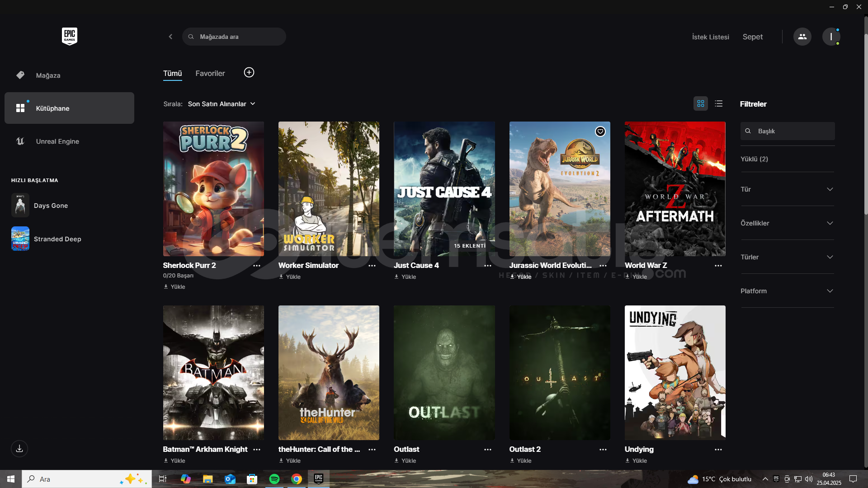Open Spotify from the taskbar
The image size is (868, 488).
coord(274,479)
